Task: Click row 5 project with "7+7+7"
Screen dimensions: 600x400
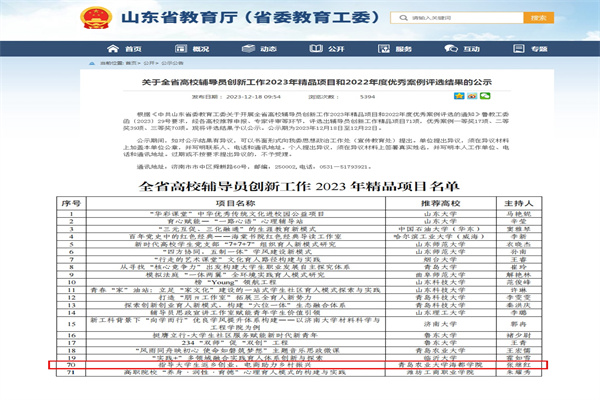Action: (235, 244)
